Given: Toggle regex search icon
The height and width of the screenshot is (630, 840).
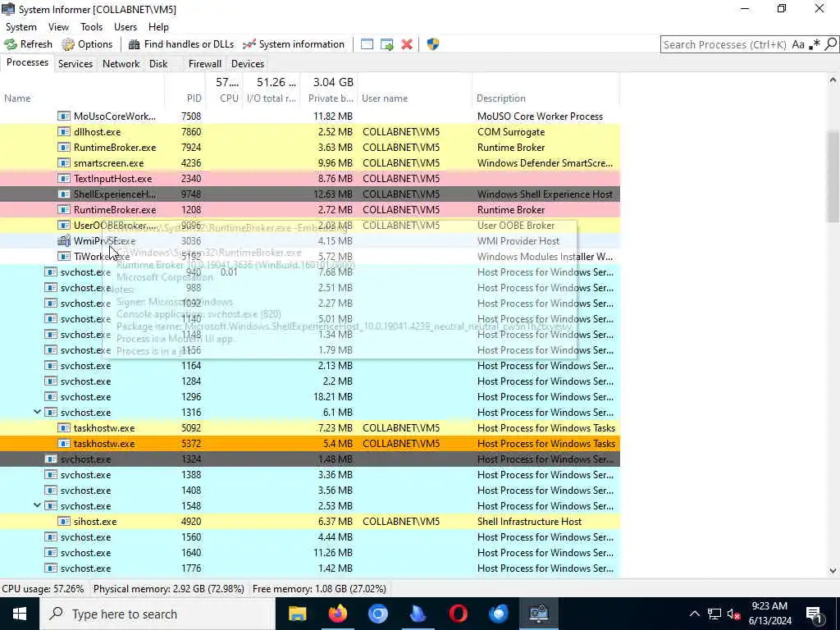Looking at the screenshot, I should [815, 44].
